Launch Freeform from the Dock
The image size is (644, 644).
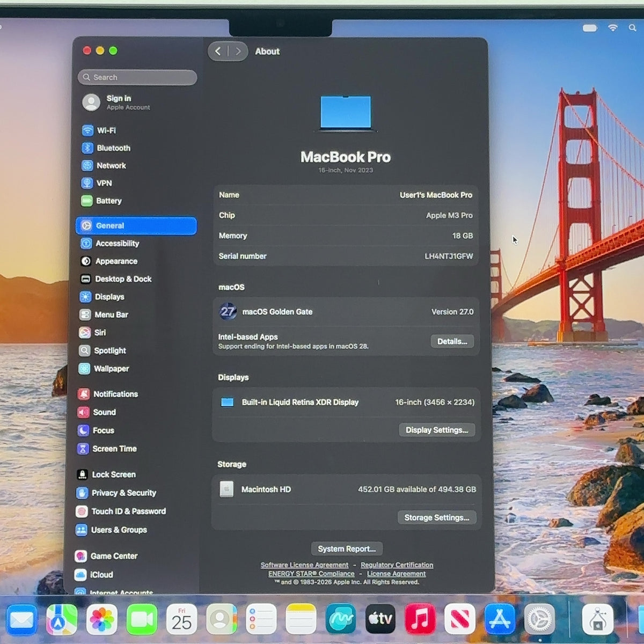click(341, 620)
